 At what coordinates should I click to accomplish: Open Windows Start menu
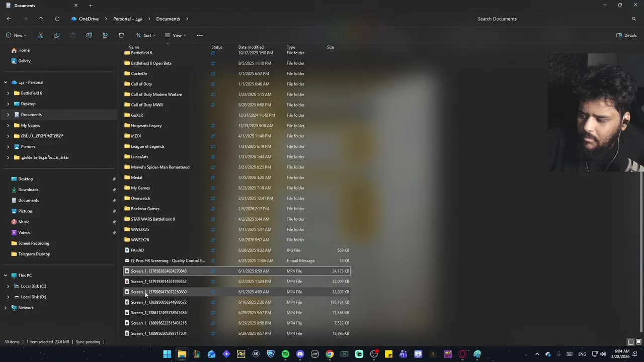point(167,354)
